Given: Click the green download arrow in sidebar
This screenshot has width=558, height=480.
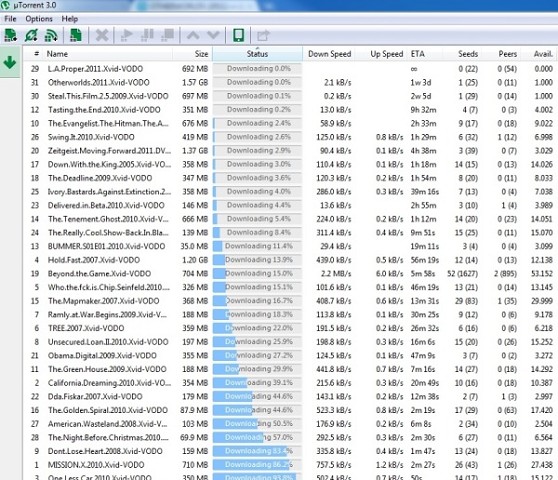Looking at the screenshot, I should coord(10,62).
